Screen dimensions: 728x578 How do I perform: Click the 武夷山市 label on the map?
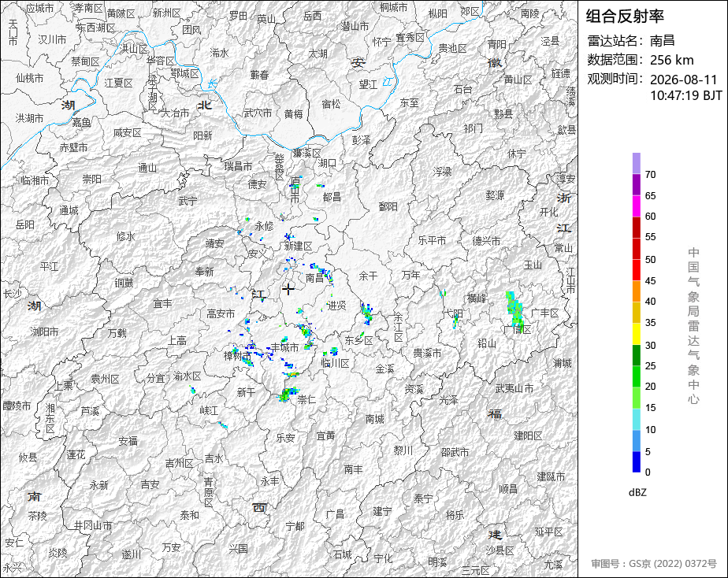[514, 388]
